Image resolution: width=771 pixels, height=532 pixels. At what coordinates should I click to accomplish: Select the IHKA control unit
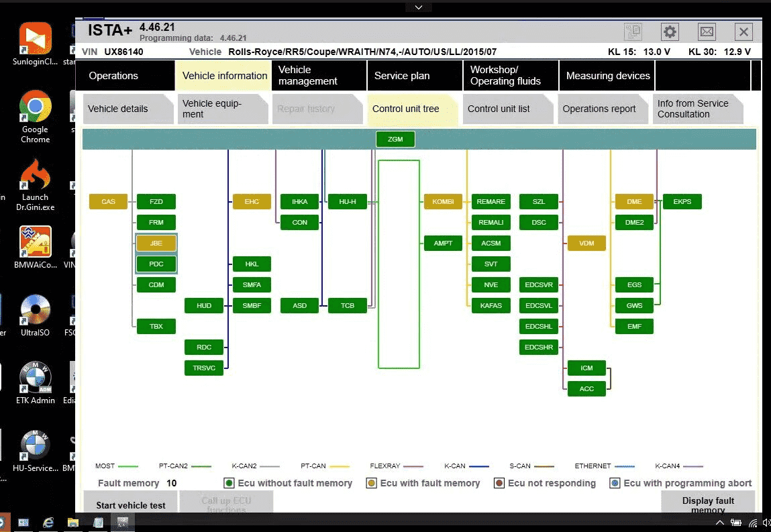pos(299,201)
